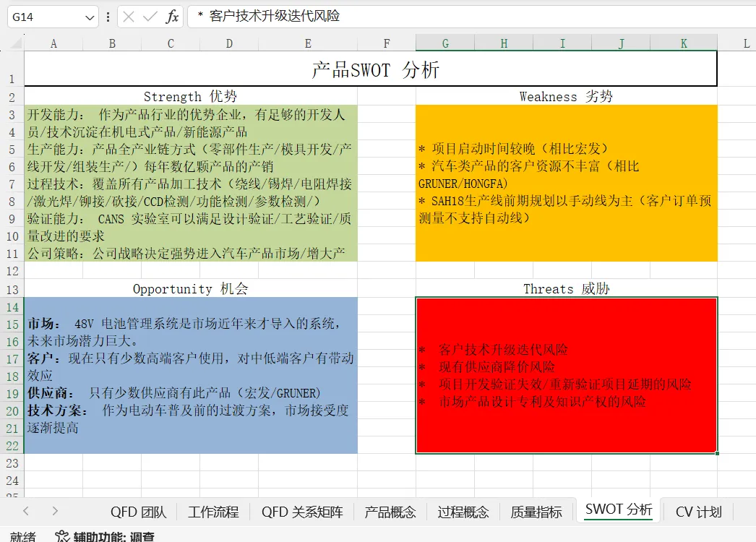Click the Select All corner triangle
Screen dimensions: 756x542
click(x=16, y=43)
